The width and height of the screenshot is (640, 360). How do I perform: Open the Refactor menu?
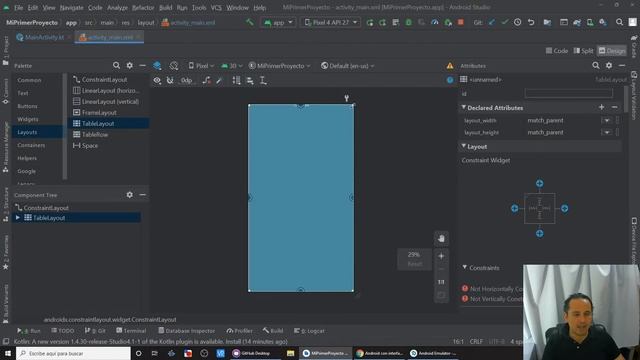(x=143, y=8)
